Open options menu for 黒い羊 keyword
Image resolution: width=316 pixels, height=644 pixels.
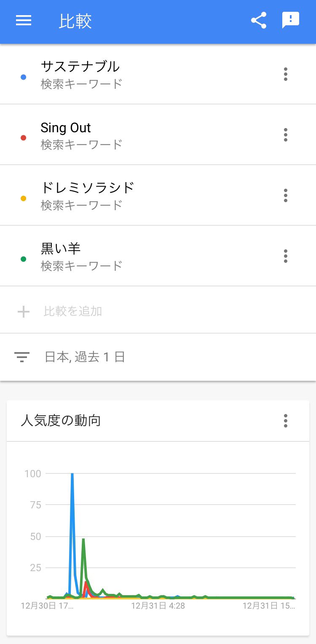286,256
